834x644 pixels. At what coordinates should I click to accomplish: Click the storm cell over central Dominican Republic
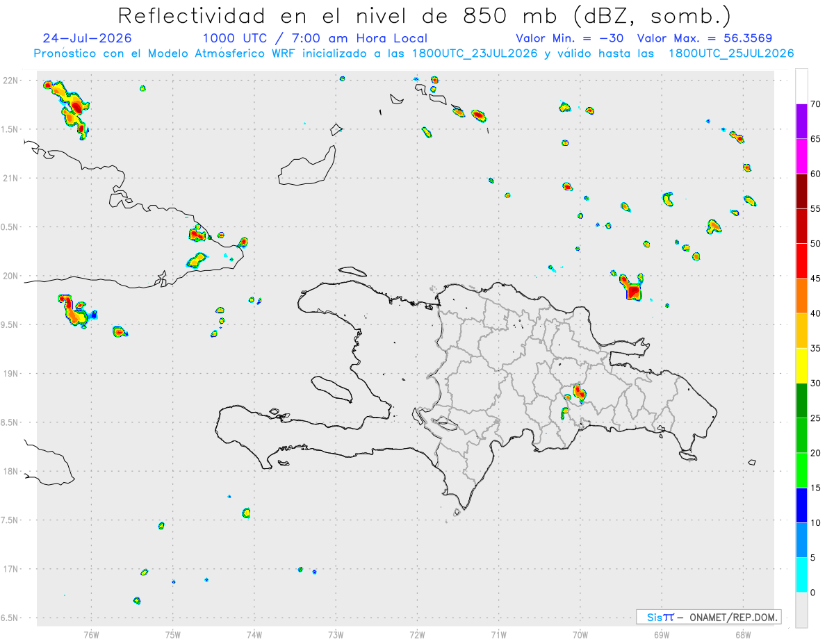point(580,394)
